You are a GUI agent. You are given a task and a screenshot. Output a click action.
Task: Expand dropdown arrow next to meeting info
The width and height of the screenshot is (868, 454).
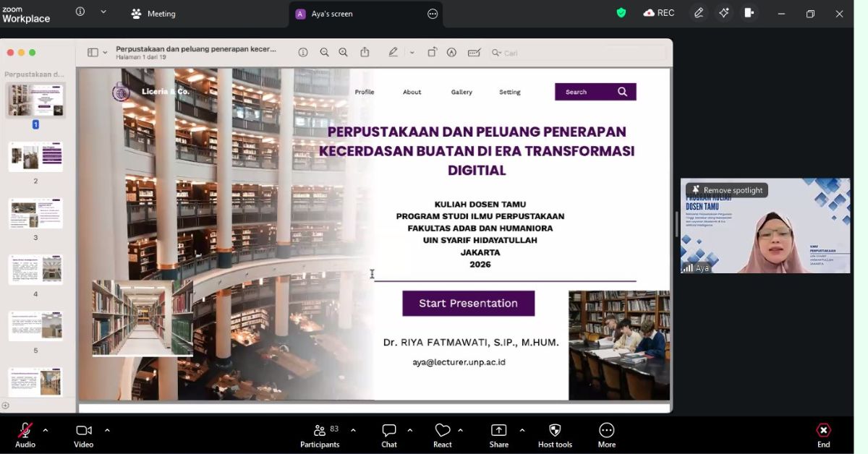click(103, 12)
